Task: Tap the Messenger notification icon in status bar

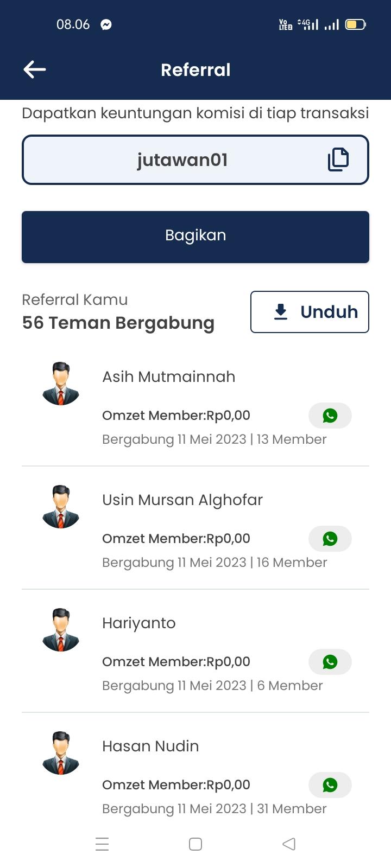Action: [106, 24]
